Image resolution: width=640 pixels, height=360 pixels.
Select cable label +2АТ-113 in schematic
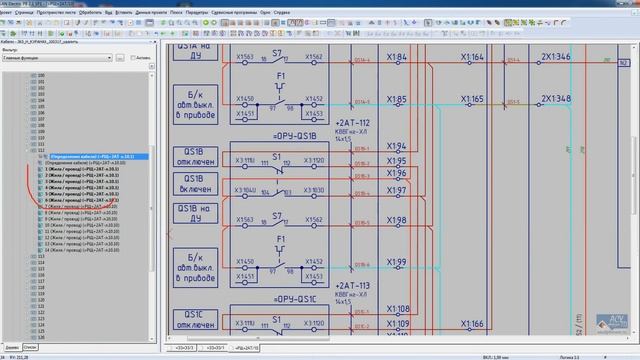[352, 286]
